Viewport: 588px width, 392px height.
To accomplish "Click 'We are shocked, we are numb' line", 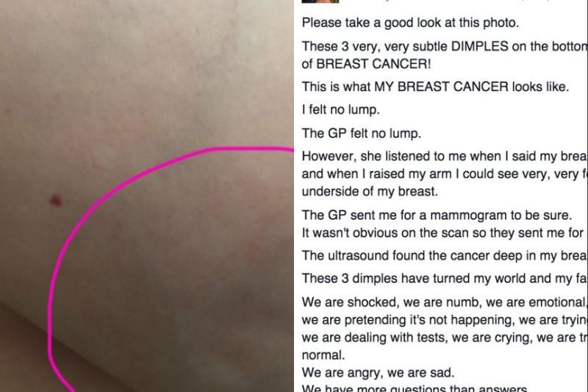I will click(x=445, y=302).
